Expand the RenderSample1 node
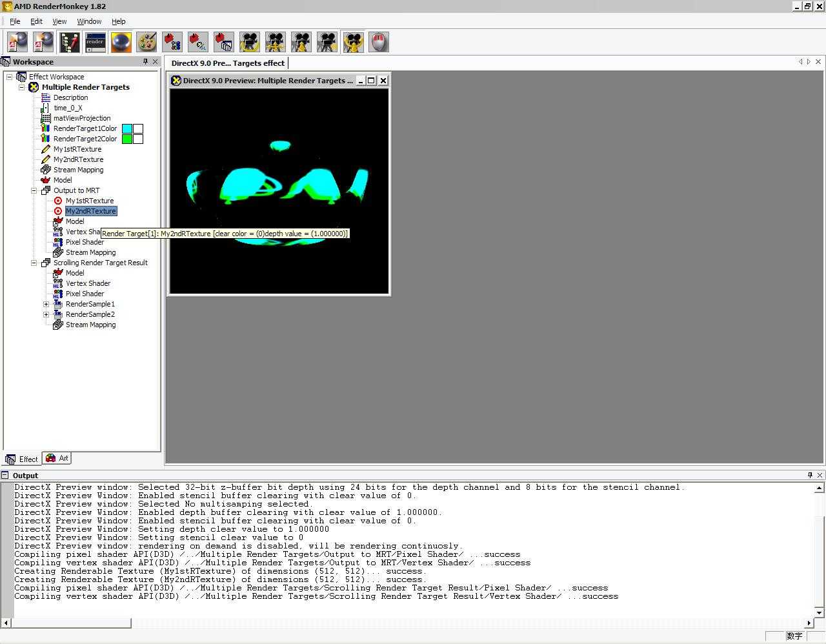Screen dimensions: 826x644 tap(46, 304)
